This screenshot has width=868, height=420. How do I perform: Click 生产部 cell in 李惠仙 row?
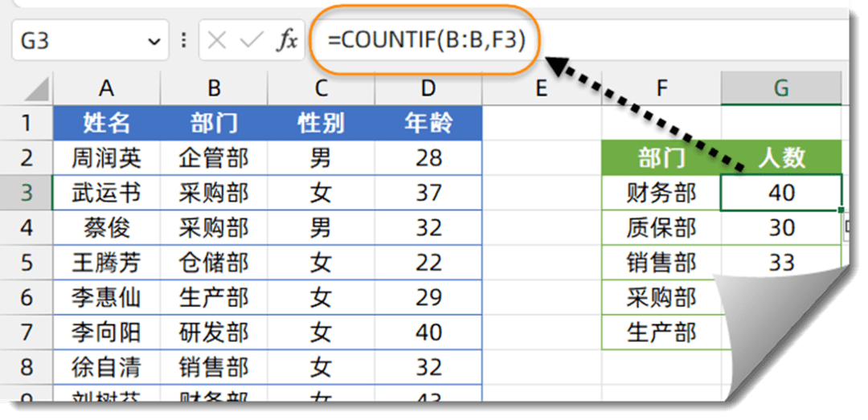214,297
